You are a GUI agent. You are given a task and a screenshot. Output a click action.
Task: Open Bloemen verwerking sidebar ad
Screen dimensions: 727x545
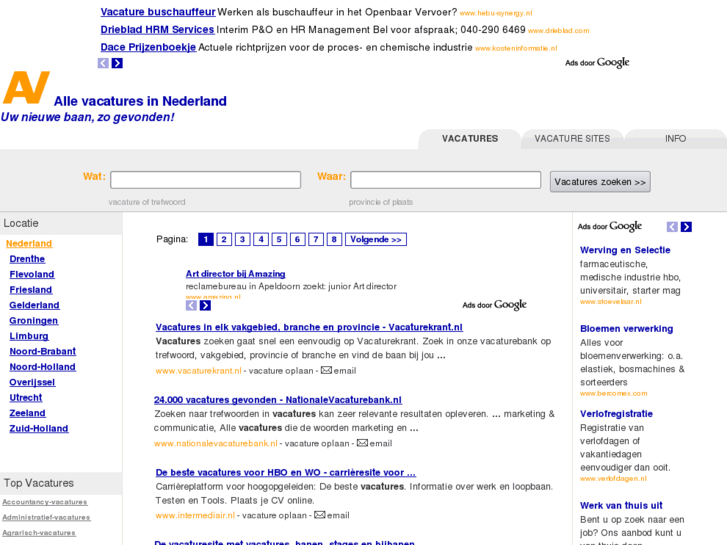click(626, 328)
